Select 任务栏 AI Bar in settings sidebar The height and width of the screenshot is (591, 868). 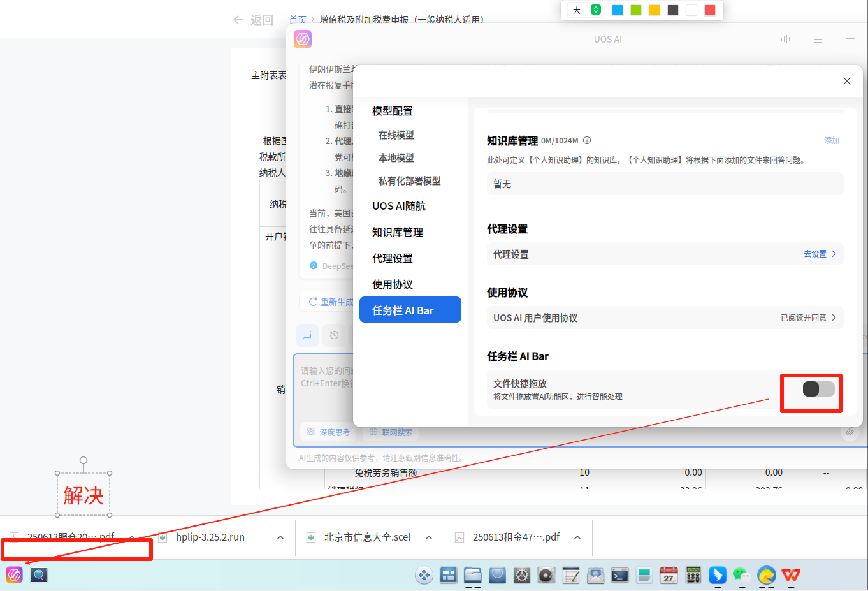pyautogui.click(x=410, y=310)
